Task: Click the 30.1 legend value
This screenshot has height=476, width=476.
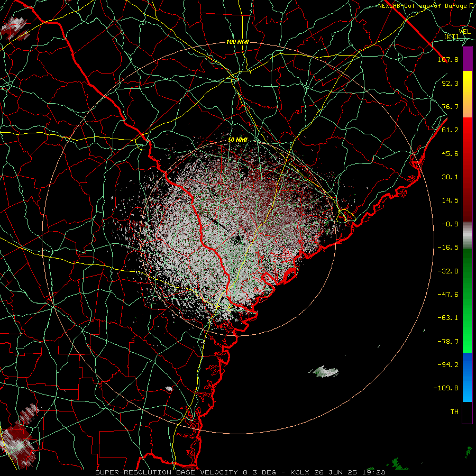Action: tap(450, 177)
